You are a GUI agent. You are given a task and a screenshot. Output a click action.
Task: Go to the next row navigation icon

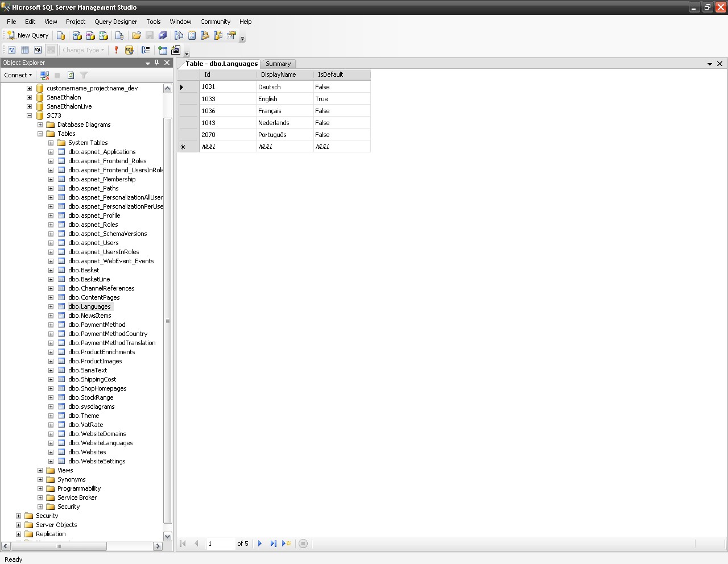[260, 544]
